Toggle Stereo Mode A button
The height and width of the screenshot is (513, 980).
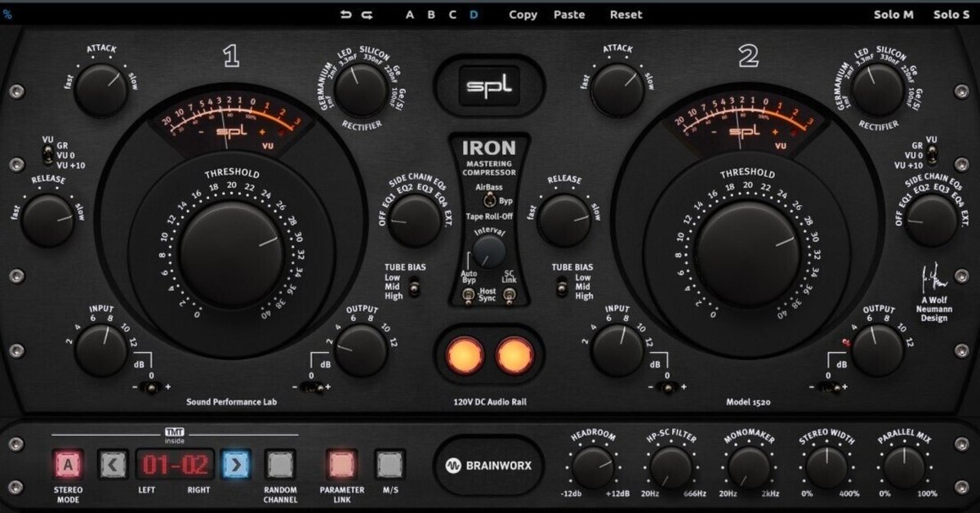pos(68,466)
